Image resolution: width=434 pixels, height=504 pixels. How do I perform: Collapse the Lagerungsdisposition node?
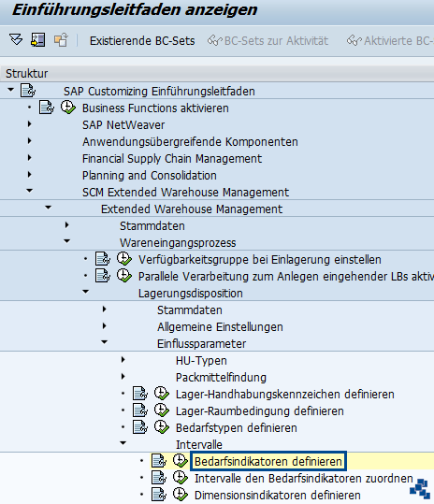[85, 292]
